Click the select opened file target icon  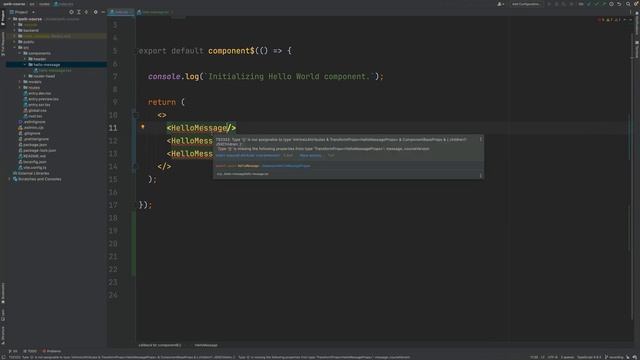[71, 12]
